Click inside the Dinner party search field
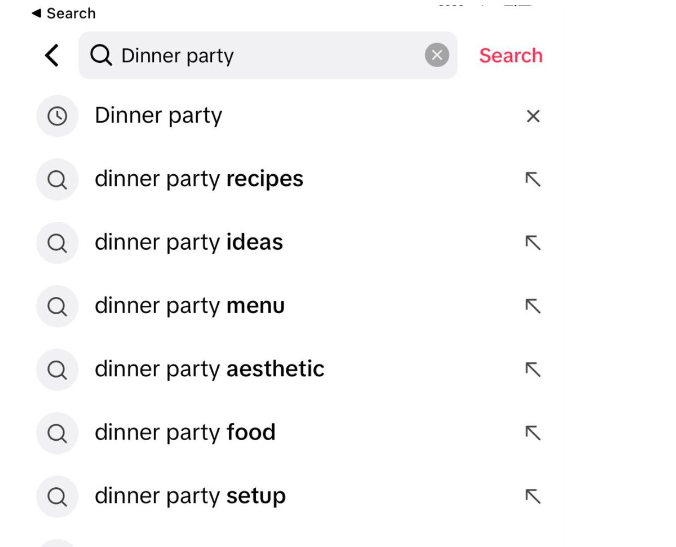Screen dimensions: 676x547 pos(268,55)
